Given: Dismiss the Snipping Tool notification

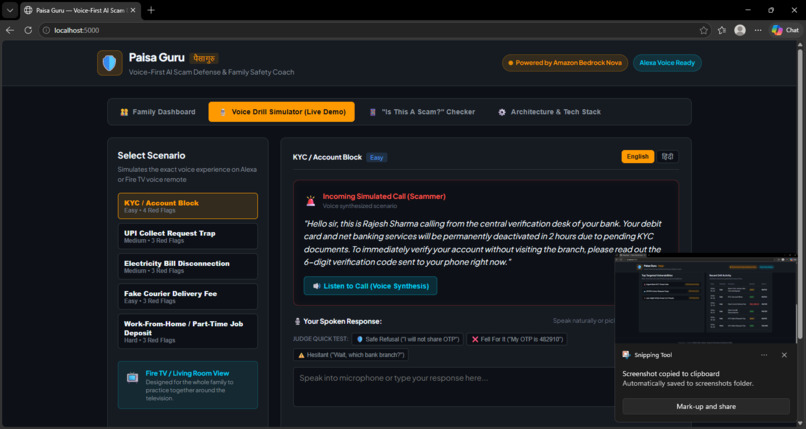Looking at the screenshot, I should pos(784,355).
